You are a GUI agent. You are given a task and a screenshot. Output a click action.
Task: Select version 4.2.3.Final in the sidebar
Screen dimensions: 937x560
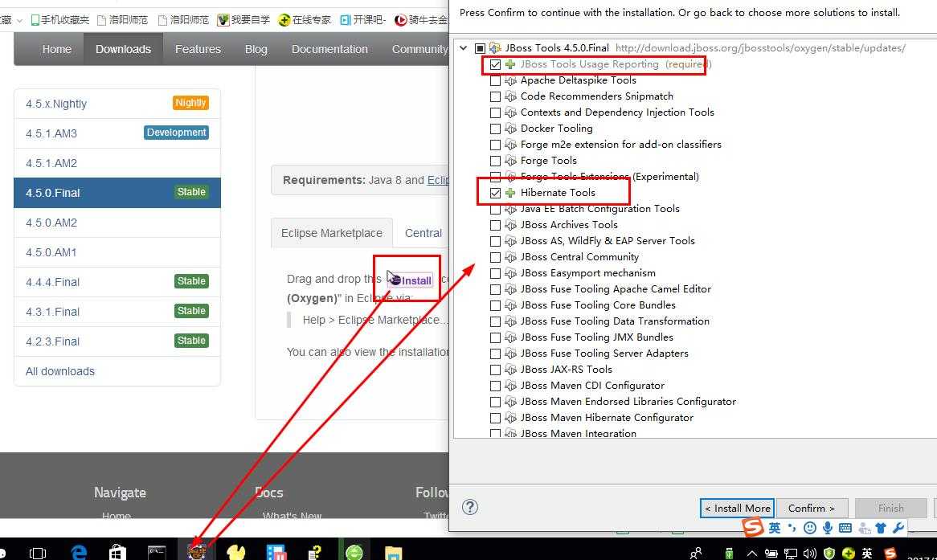pyautogui.click(x=117, y=341)
